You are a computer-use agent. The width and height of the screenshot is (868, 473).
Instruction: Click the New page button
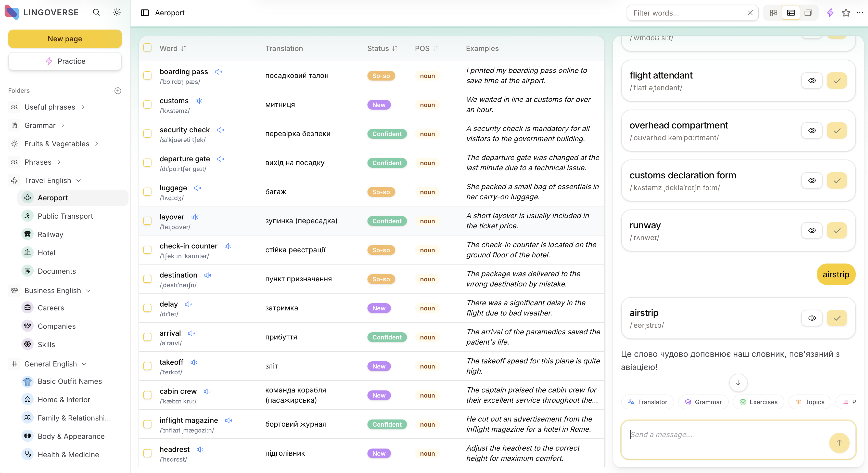[65, 39]
